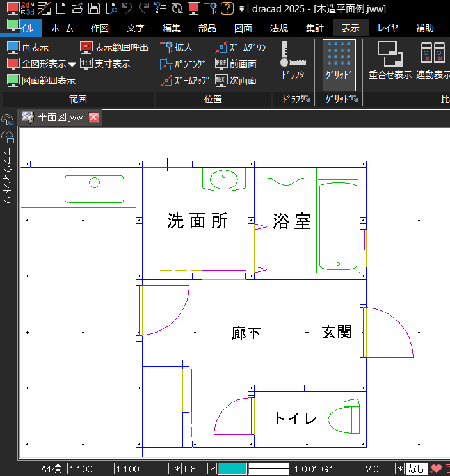
Task: Click the New document icon
Action: [x=61, y=8]
